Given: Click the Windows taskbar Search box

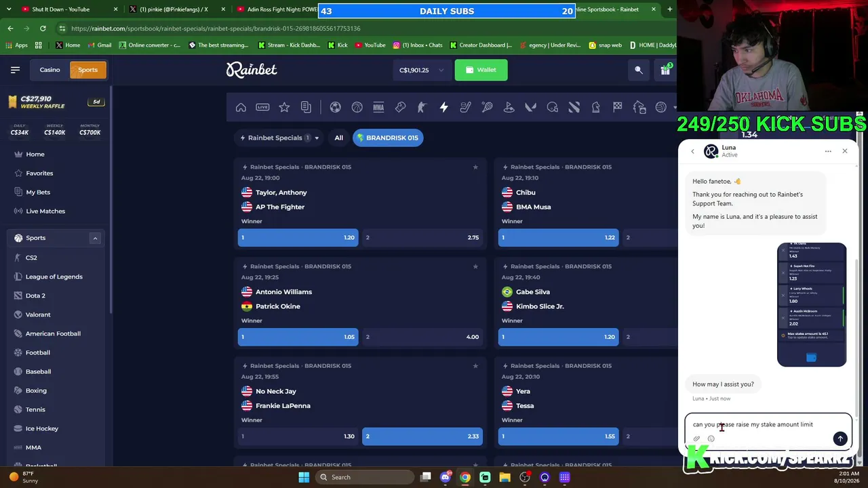Looking at the screenshot, I should [363, 477].
